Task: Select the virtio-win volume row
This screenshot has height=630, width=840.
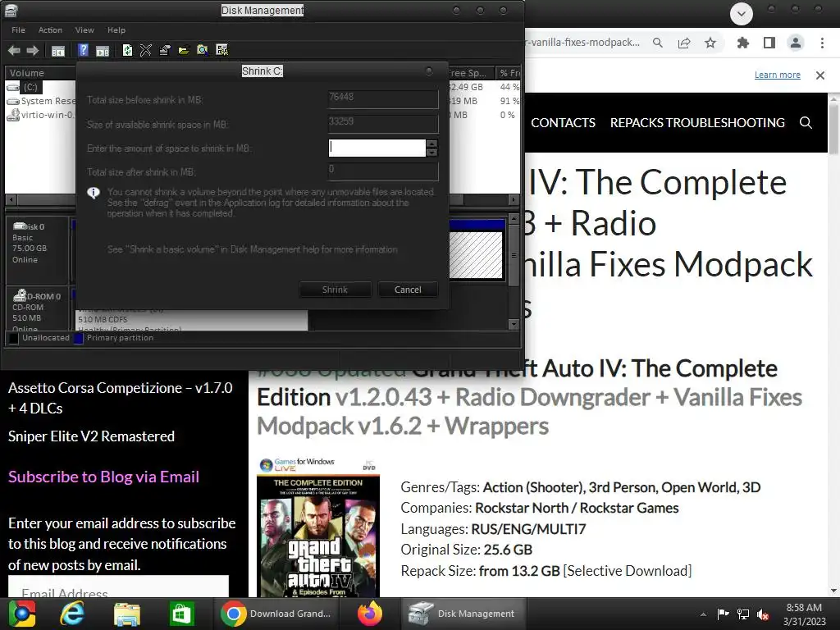Action: pyautogui.click(x=39, y=115)
